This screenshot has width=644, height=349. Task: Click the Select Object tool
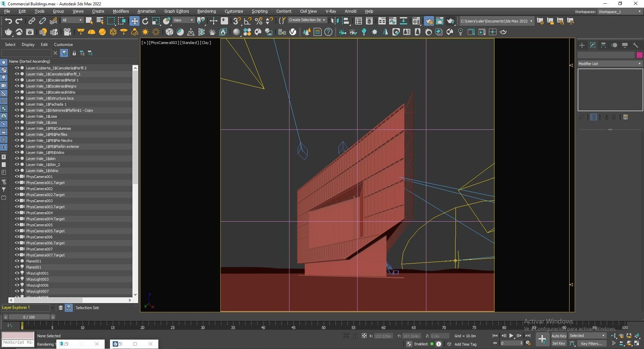click(x=89, y=21)
